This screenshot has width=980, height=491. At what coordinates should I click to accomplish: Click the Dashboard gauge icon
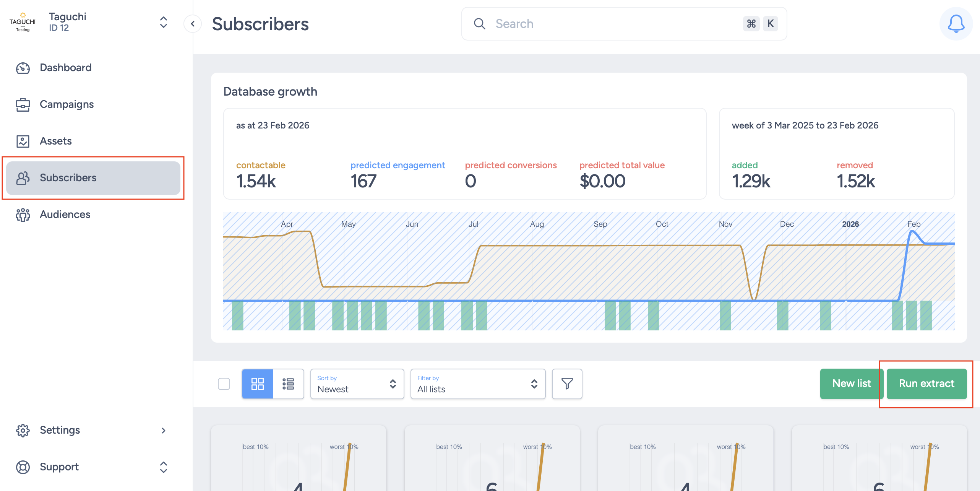pos(23,68)
